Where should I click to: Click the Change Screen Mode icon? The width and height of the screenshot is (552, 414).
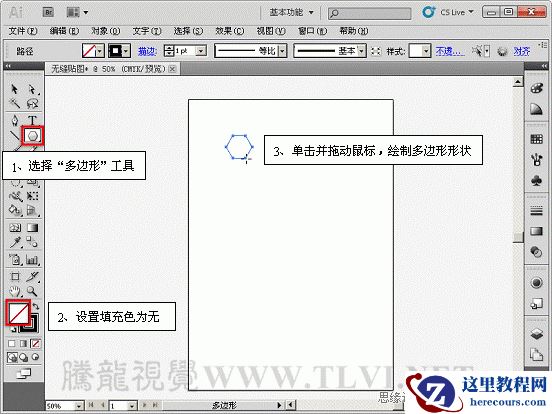click(24, 373)
